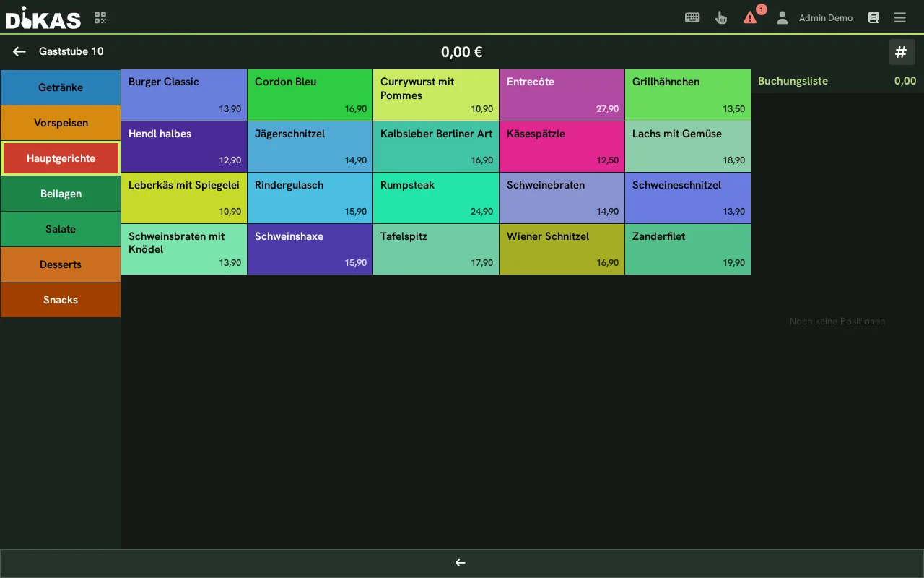Choose Rindergulasch tile
The image size is (924, 578).
[x=310, y=198]
